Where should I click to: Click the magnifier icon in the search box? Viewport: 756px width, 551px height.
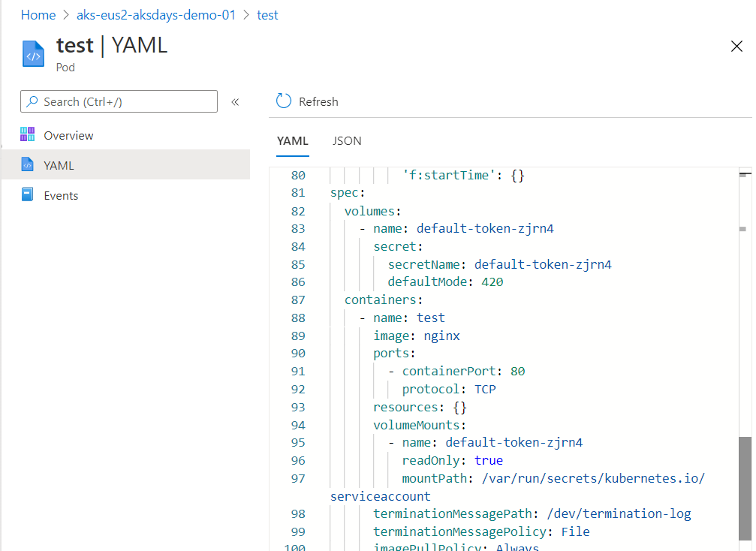click(33, 102)
